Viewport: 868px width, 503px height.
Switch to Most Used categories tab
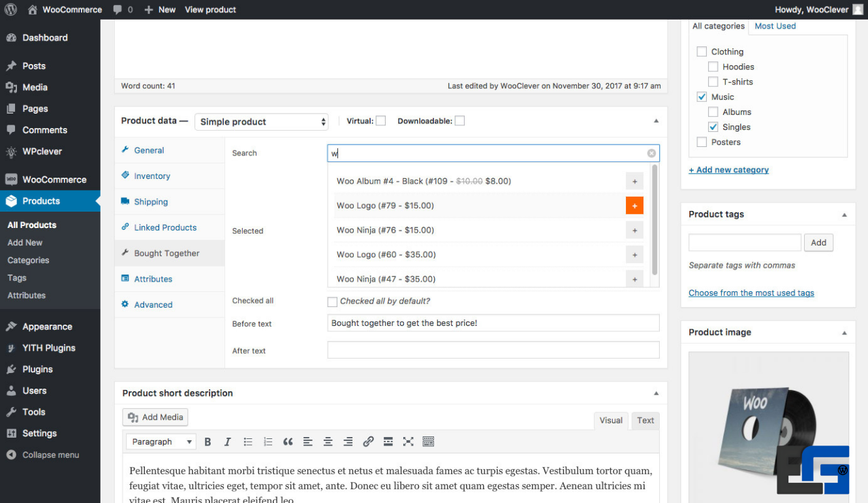click(775, 26)
